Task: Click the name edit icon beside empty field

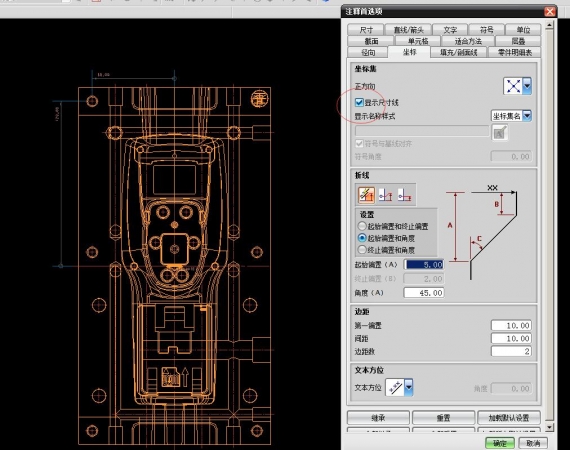Action: pyautogui.click(x=500, y=132)
